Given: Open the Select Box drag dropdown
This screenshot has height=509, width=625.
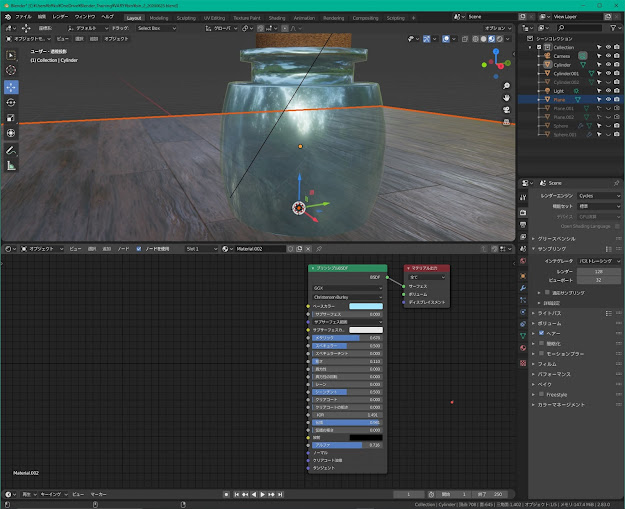Looking at the screenshot, I should [156, 28].
